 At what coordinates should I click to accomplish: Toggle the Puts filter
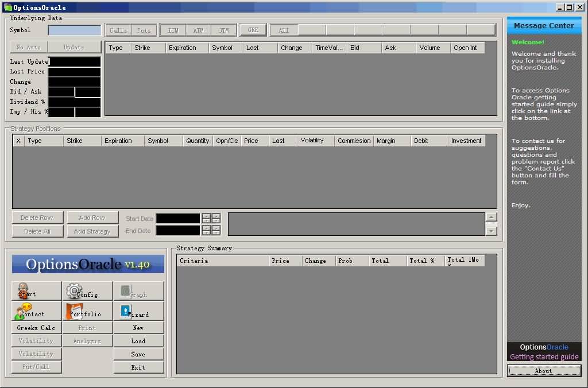144,30
